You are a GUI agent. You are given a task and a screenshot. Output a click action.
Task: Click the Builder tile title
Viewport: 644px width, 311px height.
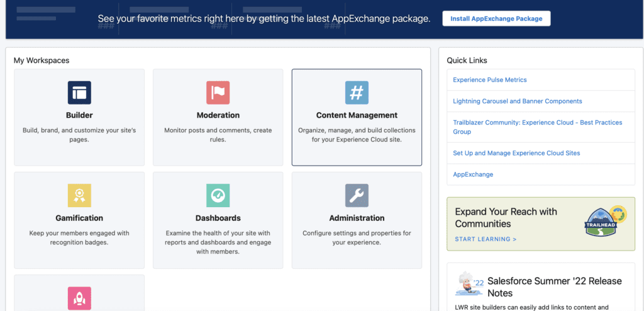coord(79,115)
